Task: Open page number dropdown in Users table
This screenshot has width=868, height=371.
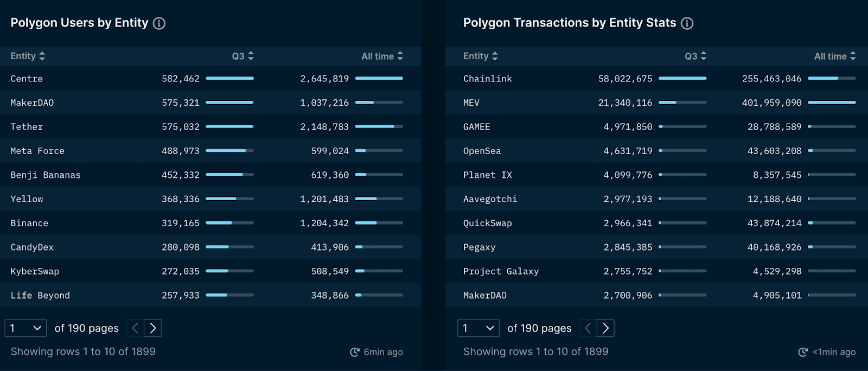Action: click(x=25, y=328)
